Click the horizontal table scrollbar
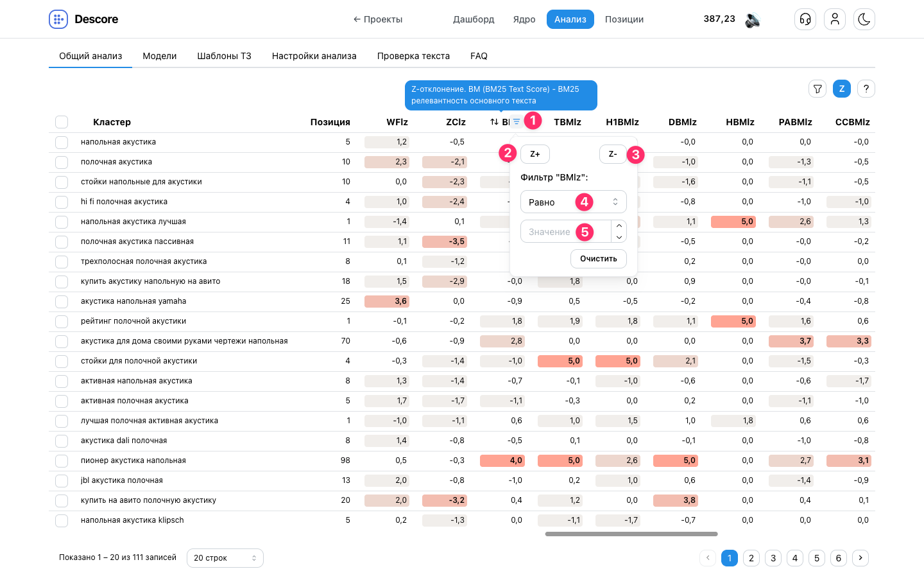This screenshot has width=924, height=578. [x=631, y=534]
